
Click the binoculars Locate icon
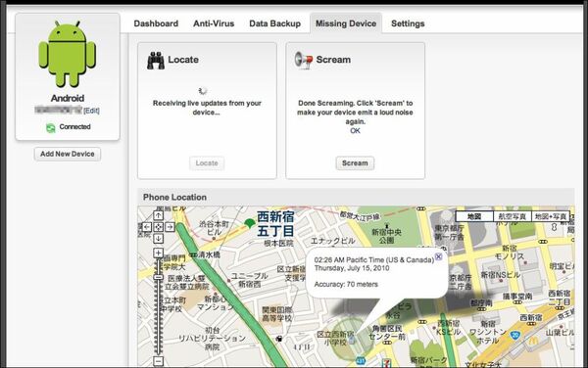click(x=156, y=61)
